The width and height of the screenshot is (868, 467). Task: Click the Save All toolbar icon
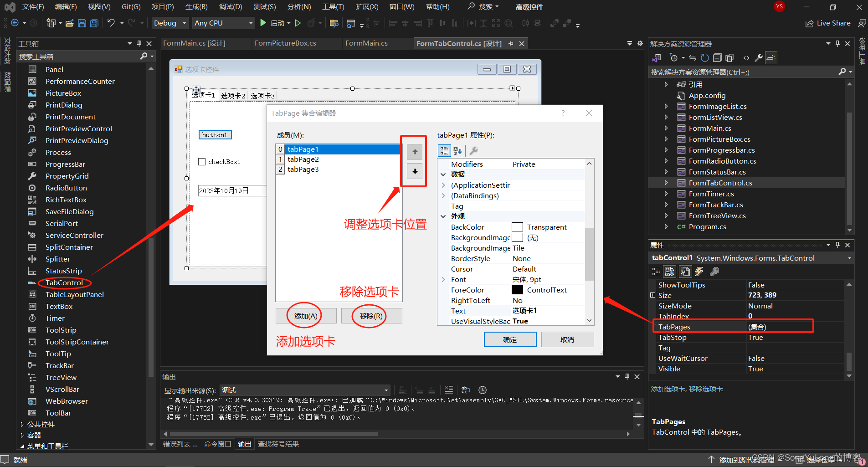[x=94, y=23]
